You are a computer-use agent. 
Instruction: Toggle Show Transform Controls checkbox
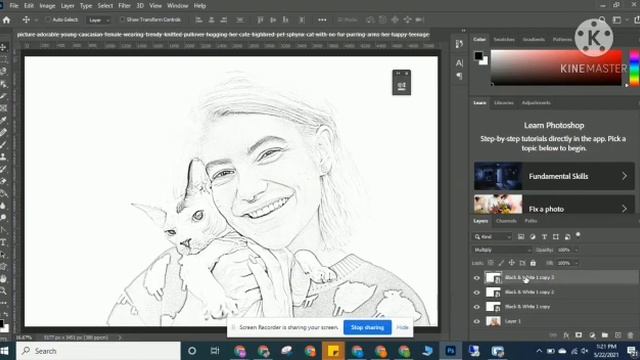click(x=122, y=20)
